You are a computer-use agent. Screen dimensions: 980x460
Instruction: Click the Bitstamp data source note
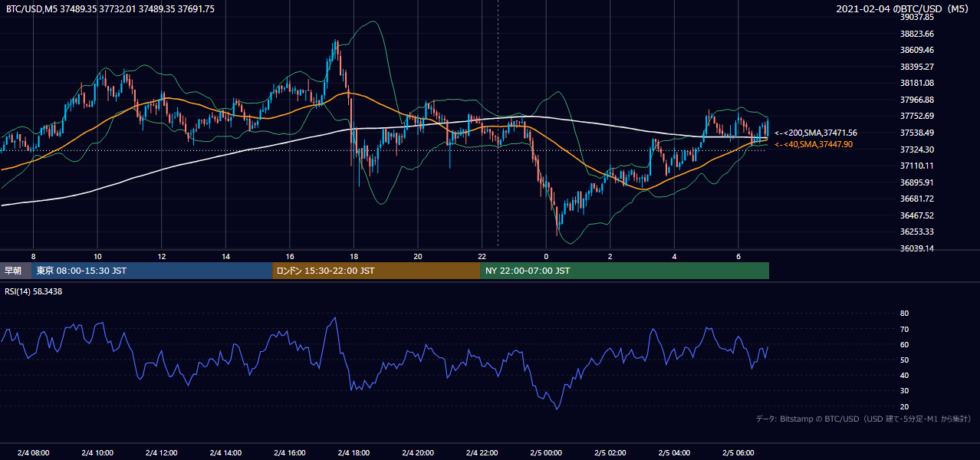[x=863, y=419]
